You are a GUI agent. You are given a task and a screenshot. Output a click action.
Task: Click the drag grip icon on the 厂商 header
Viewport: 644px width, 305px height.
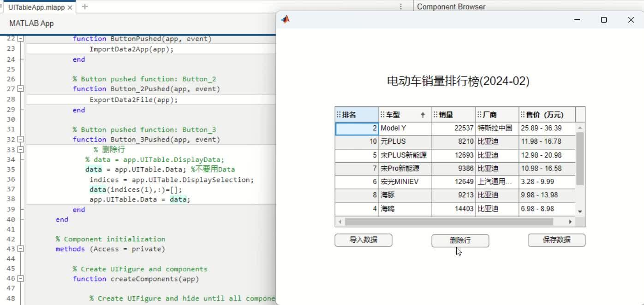[478, 114]
